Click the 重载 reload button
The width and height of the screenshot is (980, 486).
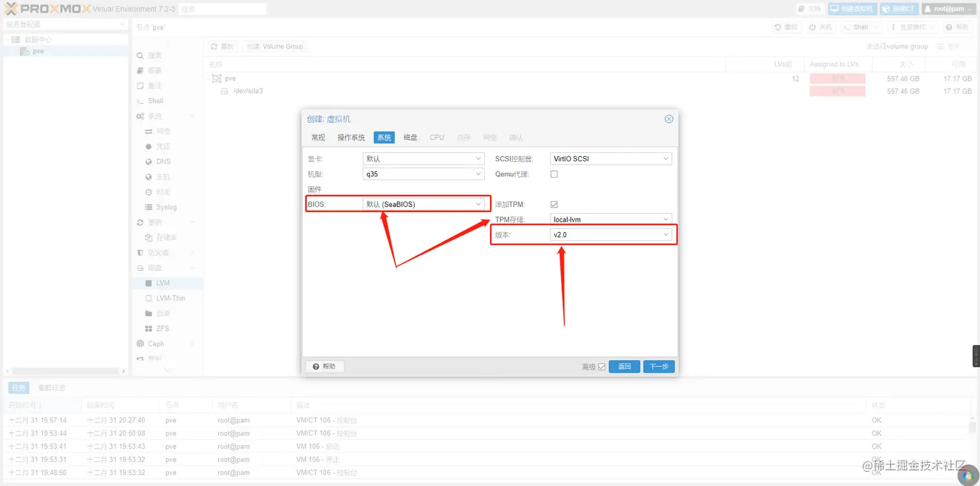pyautogui.click(x=223, y=47)
